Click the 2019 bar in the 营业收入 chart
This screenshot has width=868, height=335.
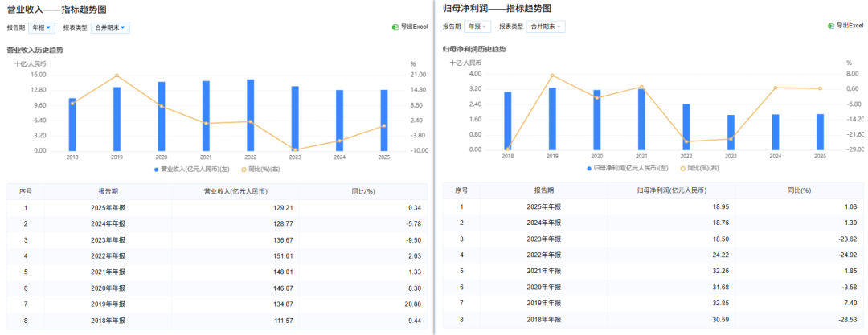117,119
